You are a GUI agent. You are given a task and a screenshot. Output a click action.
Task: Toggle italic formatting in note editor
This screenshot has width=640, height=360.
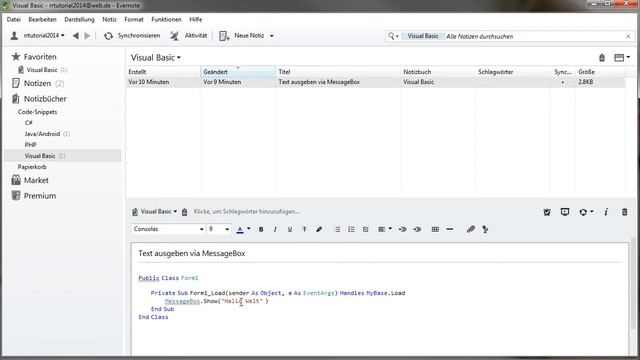click(275, 229)
